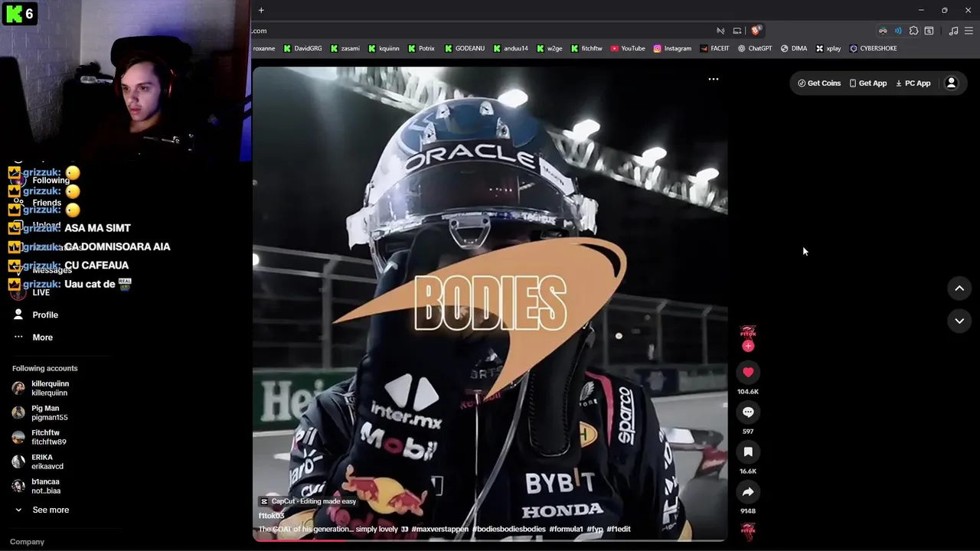Open video options three-dot menu

click(x=713, y=79)
